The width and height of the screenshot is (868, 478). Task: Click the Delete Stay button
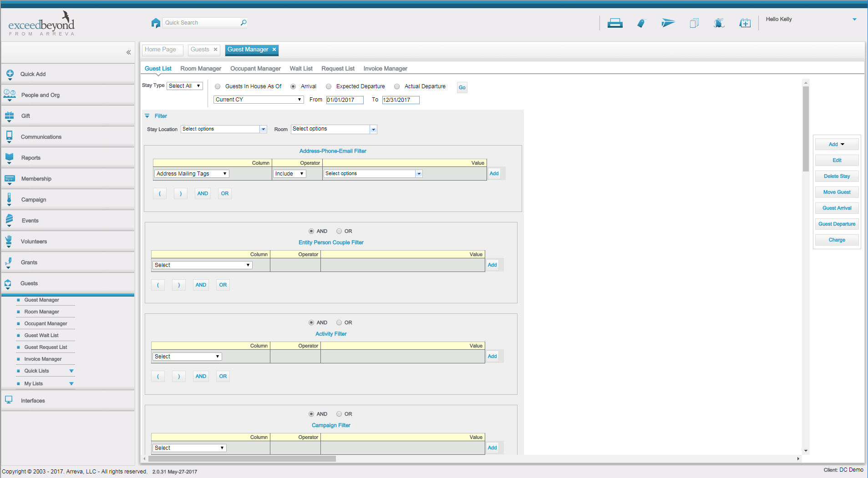pyautogui.click(x=837, y=176)
